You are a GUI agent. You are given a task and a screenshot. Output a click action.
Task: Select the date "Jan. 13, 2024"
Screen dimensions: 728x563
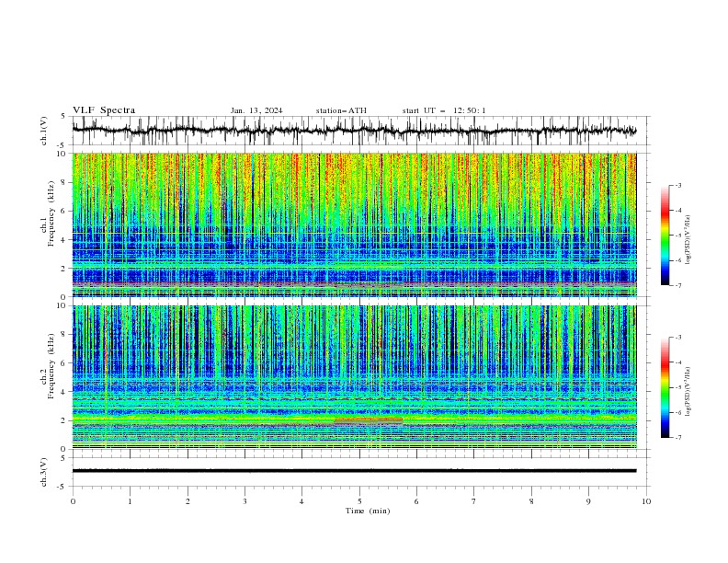pos(256,110)
